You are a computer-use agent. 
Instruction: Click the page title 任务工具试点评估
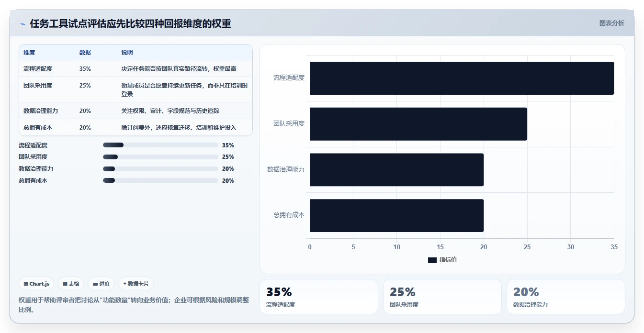[x=131, y=24]
